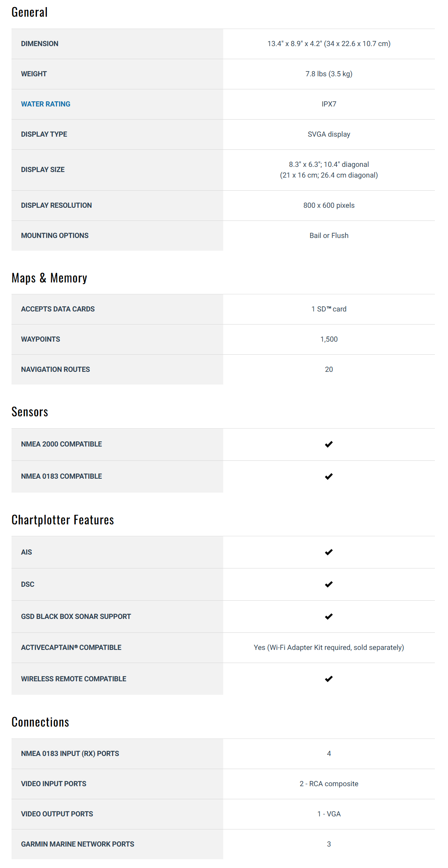Click the IPX7 water rating value
The image size is (448, 868).
coord(329,104)
